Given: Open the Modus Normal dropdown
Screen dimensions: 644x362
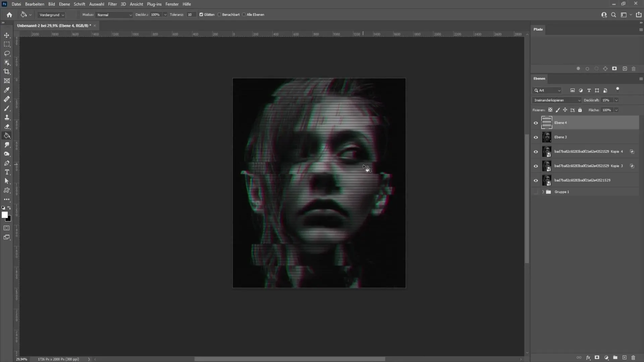Looking at the screenshot, I should tap(114, 15).
